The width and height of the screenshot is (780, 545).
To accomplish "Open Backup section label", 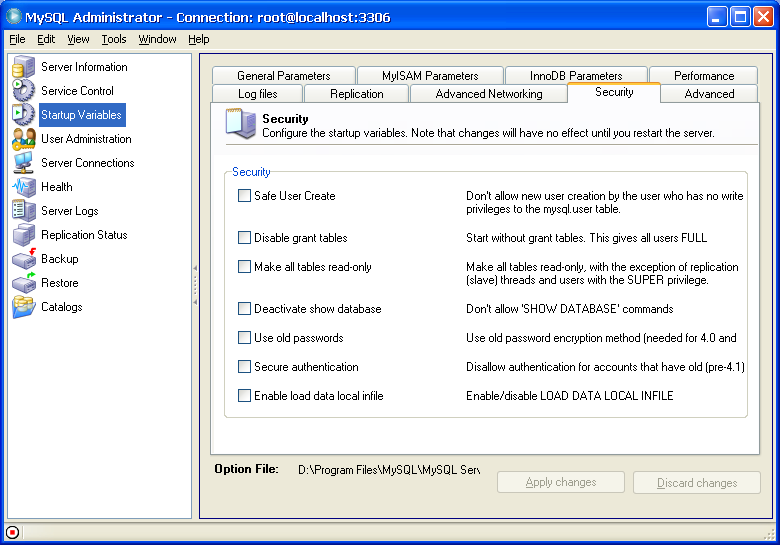I will [60, 259].
